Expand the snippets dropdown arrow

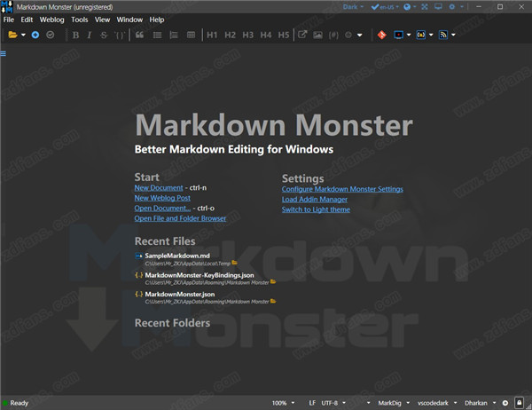pyautogui.click(x=431, y=35)
